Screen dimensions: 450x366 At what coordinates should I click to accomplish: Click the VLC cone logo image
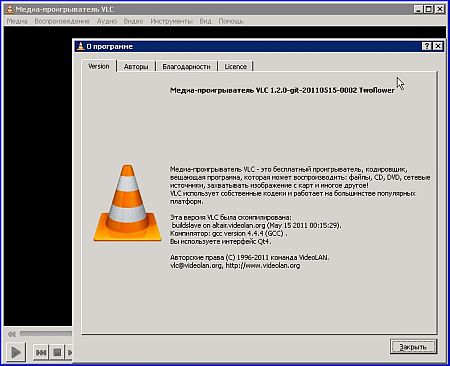pyautogui.click(x=127, y=203)
